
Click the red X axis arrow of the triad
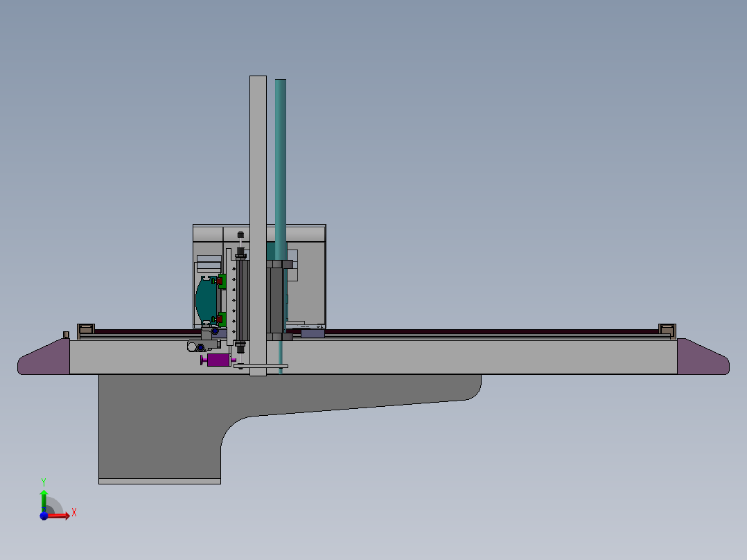tap(59, 516)
